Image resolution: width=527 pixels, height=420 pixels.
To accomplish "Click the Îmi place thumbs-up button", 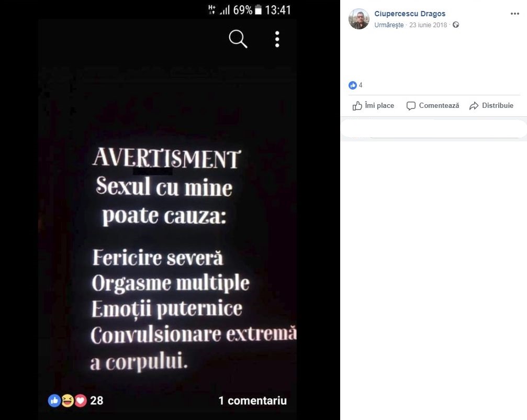I will tap(373, 106).
